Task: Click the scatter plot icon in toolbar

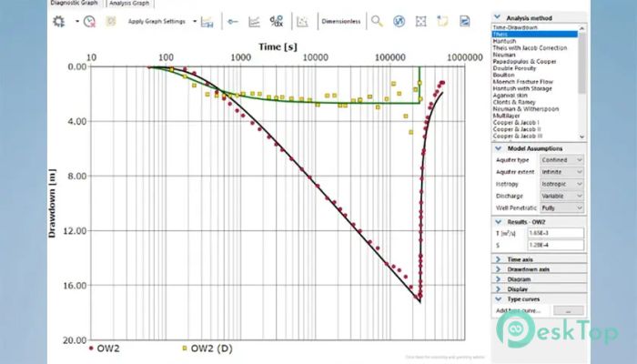Action: click(x=302, y=22)
